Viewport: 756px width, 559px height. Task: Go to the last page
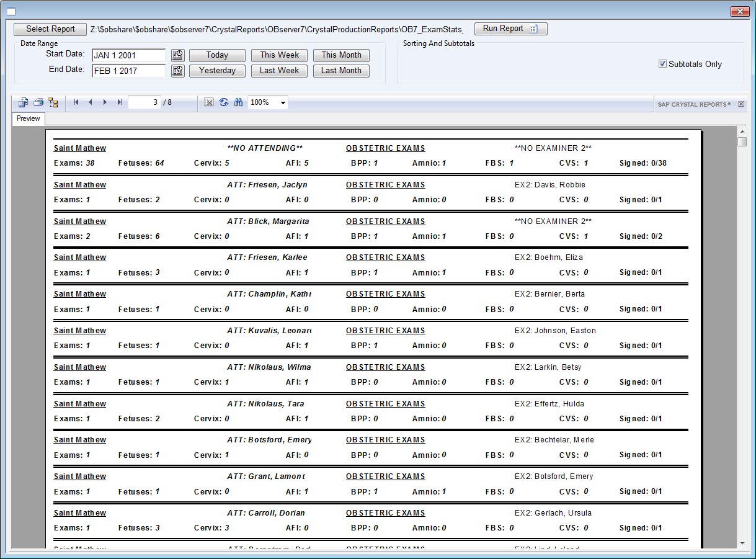(119, 102)
